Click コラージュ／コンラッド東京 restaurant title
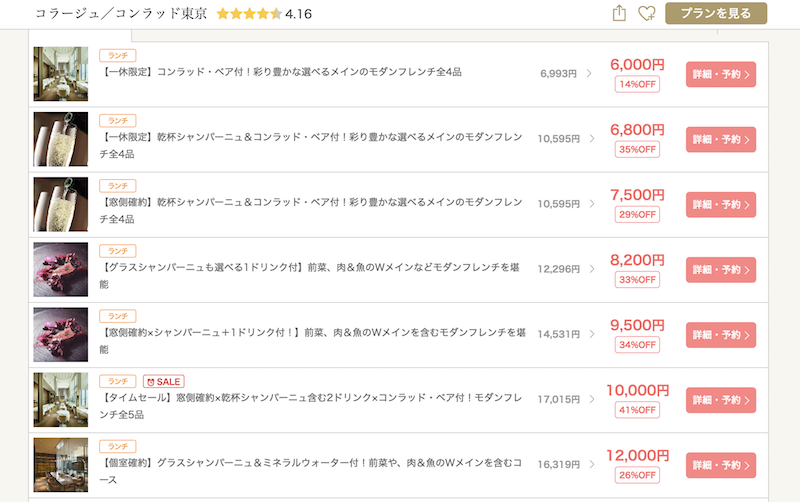 pos(121,14)
